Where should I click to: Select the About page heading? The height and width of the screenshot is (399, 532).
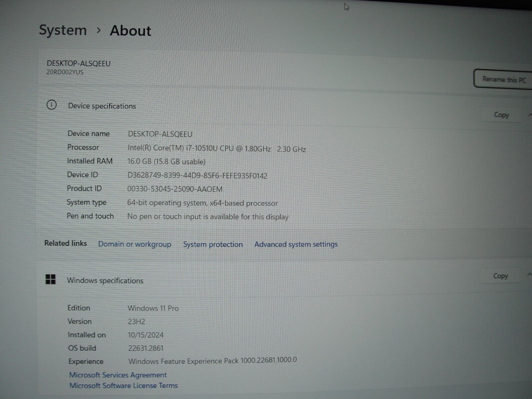tap(130, 31)
